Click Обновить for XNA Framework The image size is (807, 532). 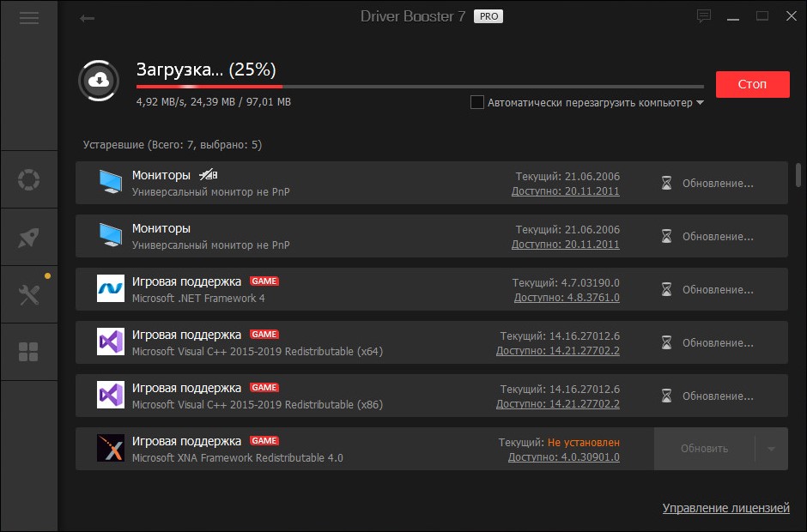pos(704,449)
